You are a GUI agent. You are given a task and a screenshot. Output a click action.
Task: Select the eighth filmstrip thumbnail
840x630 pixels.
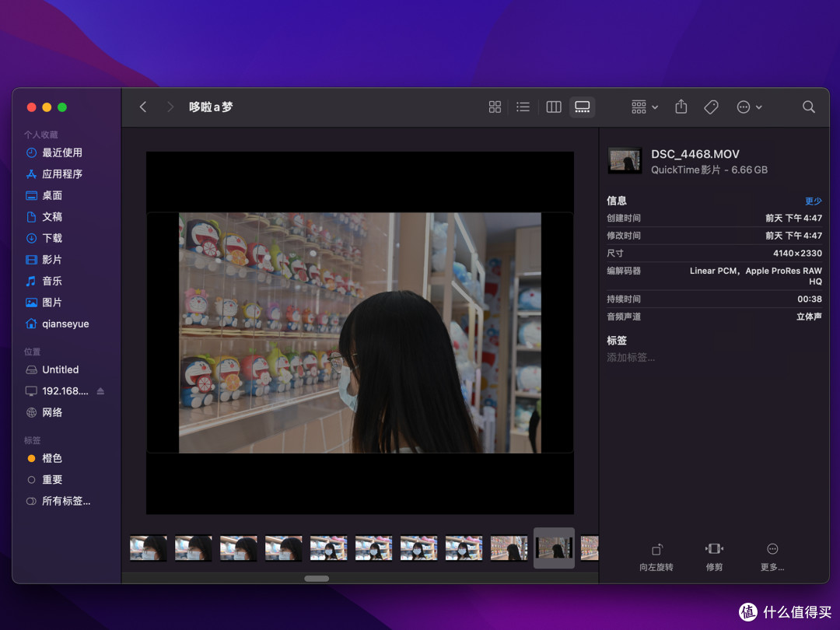(x=464, y=548)
